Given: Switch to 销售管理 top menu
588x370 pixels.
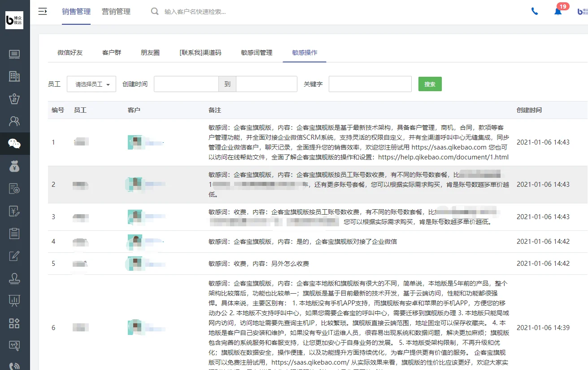Looking at the screenshot, I should point(76,12).
